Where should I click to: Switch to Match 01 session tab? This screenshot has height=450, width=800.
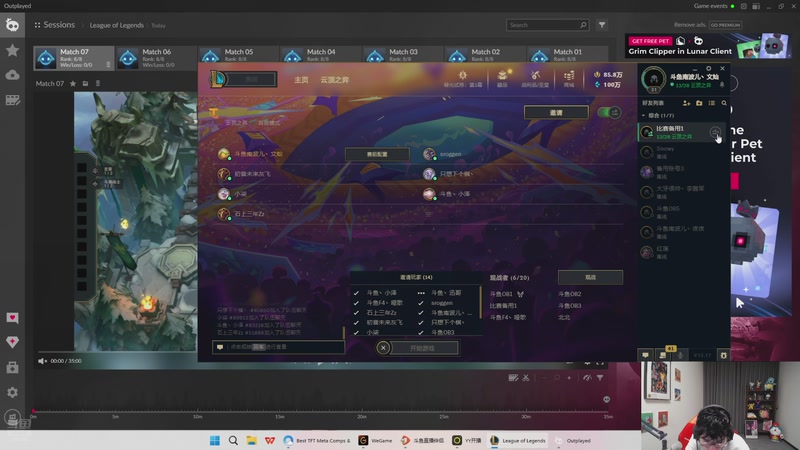[567, 55]
